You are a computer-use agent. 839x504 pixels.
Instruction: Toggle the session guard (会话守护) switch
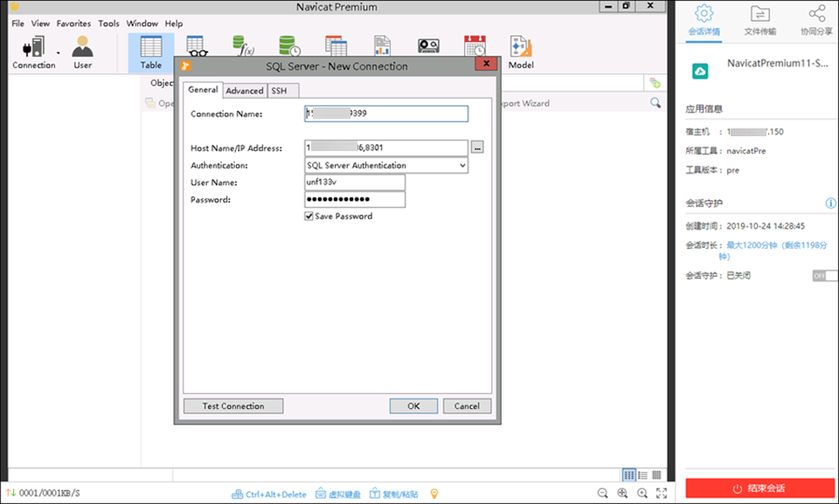(x=823, y=275)
